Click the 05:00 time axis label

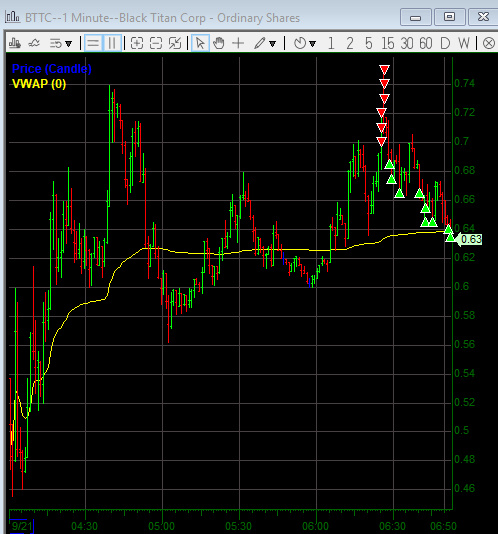[162, 526]
